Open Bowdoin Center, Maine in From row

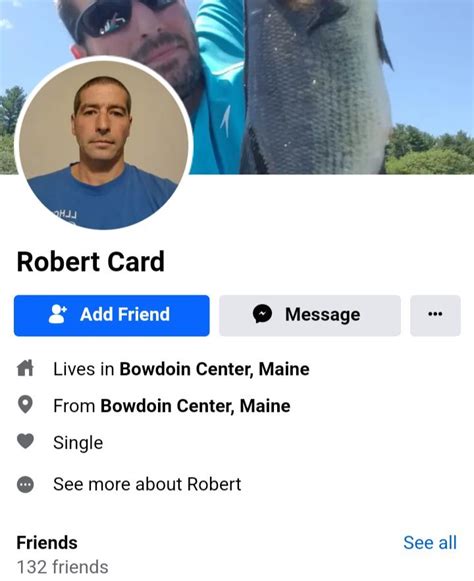pyautogui.click(x=195, y=405)
